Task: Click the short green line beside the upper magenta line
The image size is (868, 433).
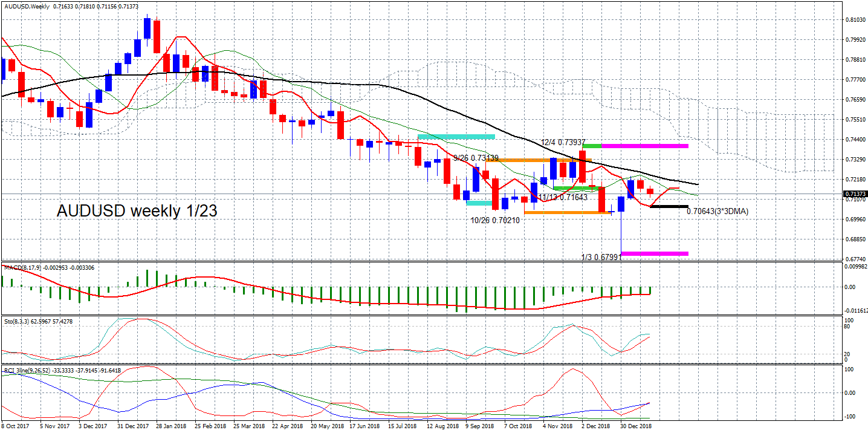Action: point(592,146)
